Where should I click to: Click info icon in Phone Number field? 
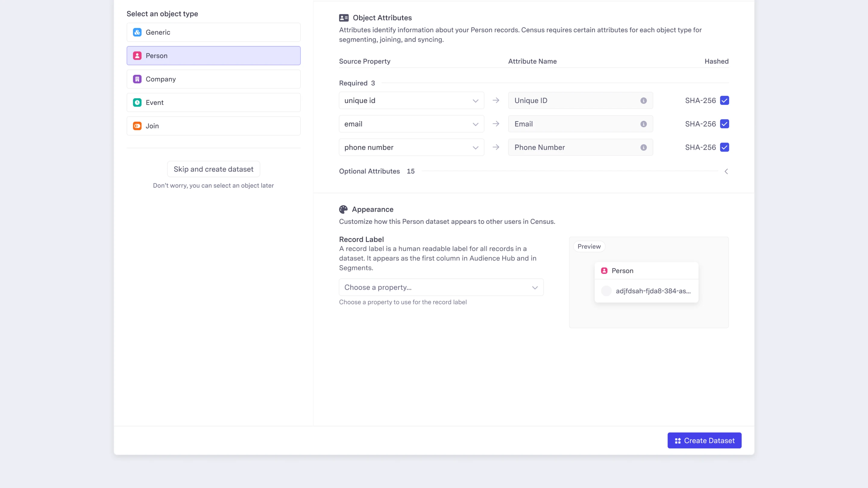(643, 148)
